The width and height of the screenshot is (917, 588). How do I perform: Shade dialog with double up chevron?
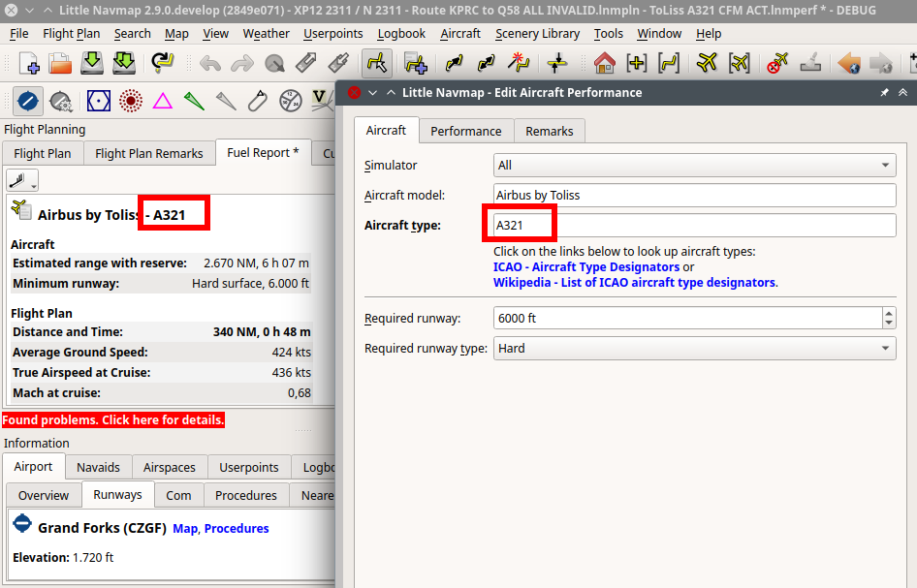tap(903, 92)
